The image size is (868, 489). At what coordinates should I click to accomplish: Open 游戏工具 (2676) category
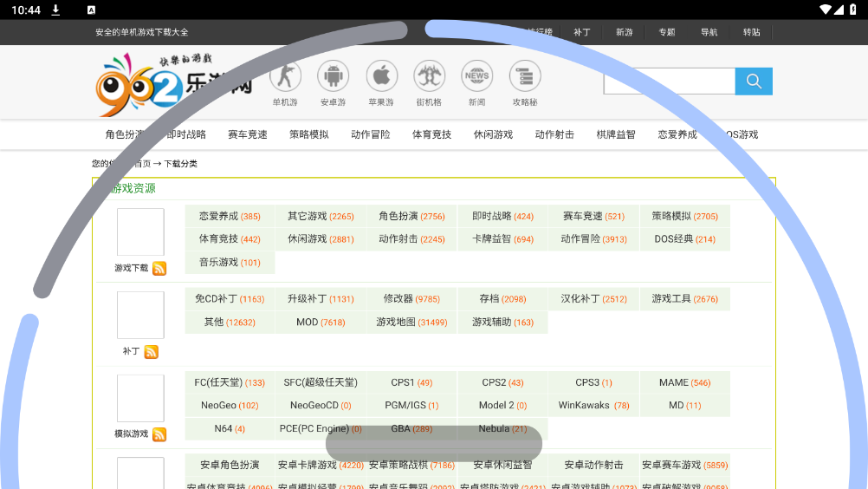coord(684,299)
